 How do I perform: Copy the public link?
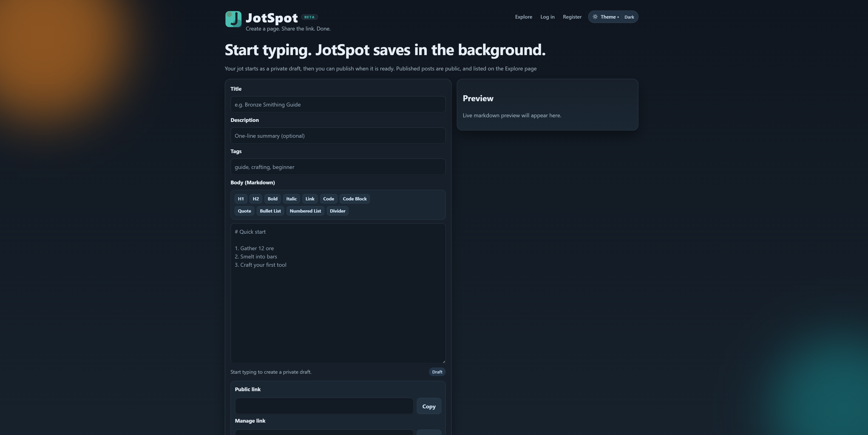tap(428, 406)
